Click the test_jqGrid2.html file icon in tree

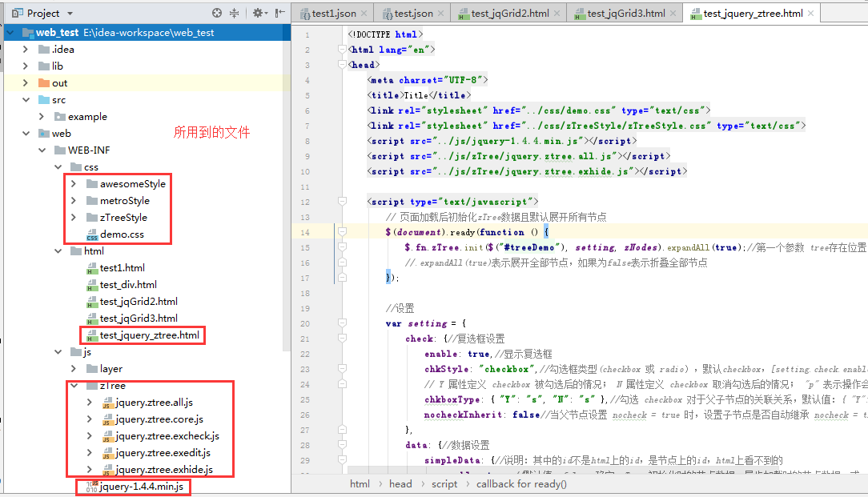(92, 303)
